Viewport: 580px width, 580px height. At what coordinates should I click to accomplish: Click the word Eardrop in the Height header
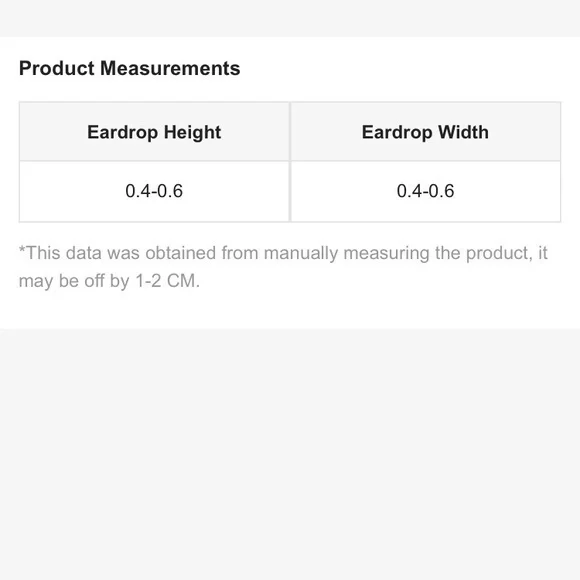[122, 132]
